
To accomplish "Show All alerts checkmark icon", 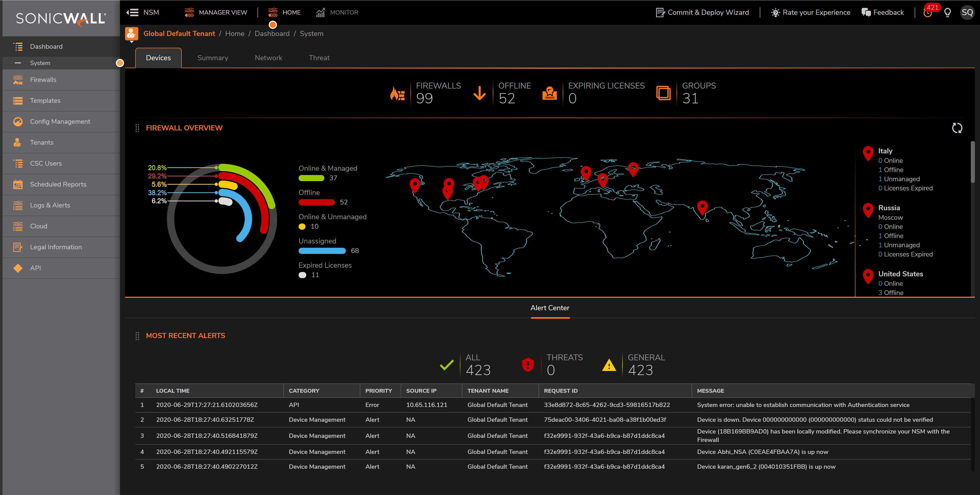I will click(x=447, y=365).
